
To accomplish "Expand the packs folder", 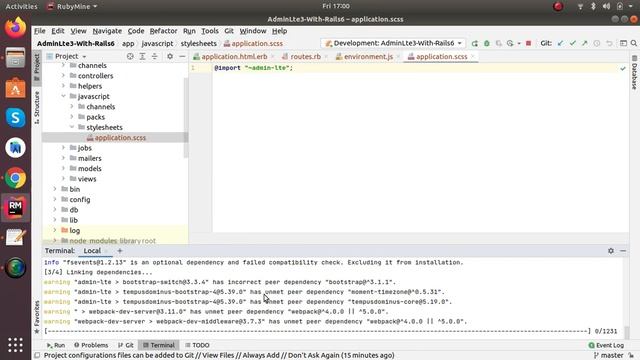I will pyautogui.click(x=72, y=117).
